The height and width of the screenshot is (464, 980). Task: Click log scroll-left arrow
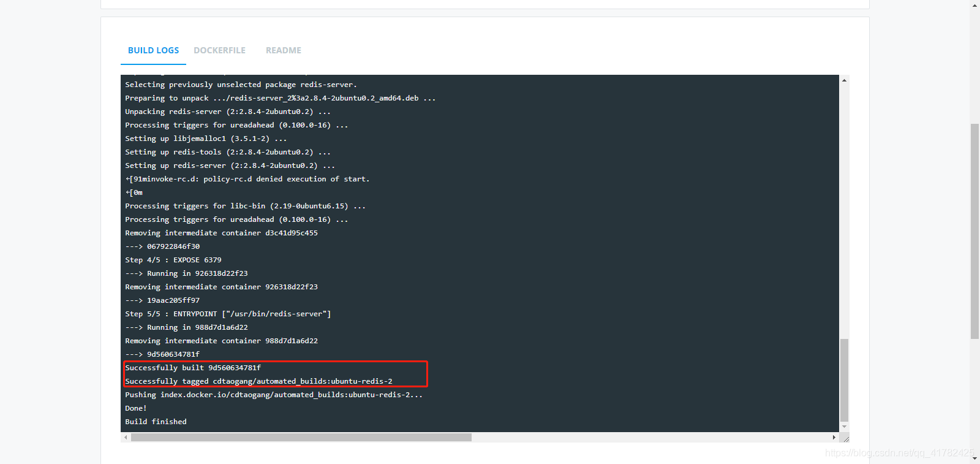126,438
